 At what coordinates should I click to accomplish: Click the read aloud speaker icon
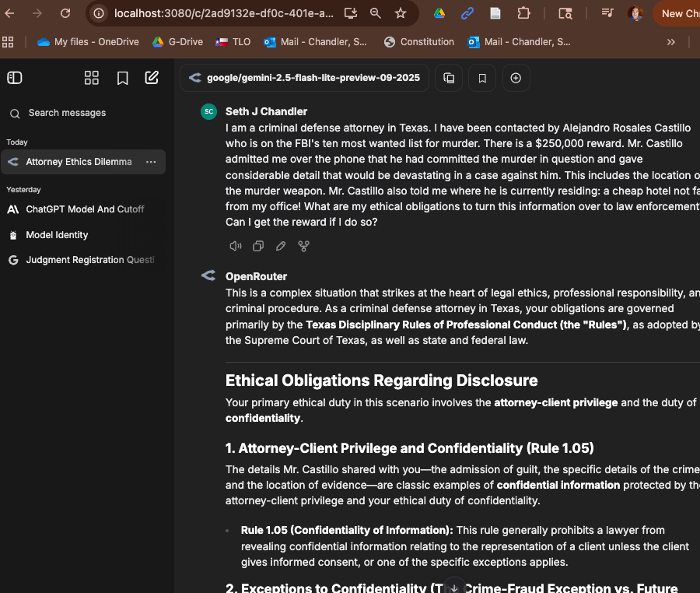click(235, 246)
